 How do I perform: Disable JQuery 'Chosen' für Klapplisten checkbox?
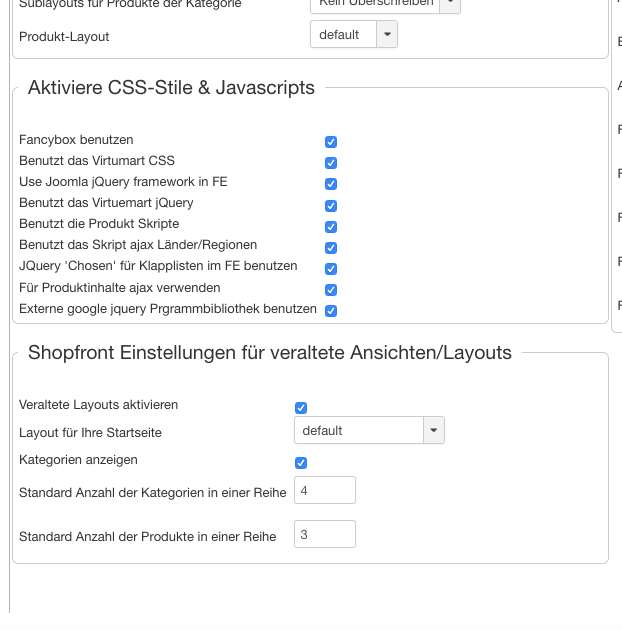[331, 268]
